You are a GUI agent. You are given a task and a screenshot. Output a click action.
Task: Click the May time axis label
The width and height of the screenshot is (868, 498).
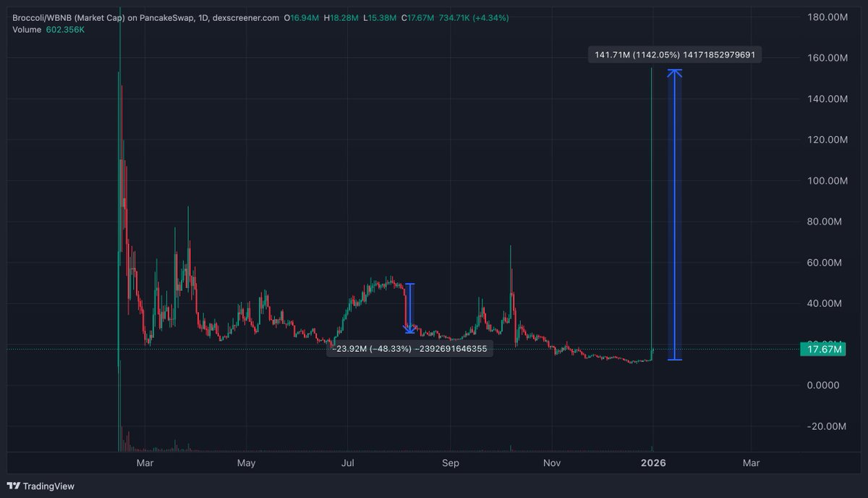[x=247, y=463]
